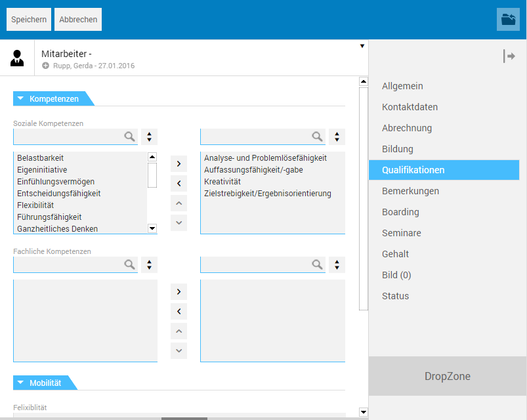
Task: Click the horizontal scrollbar thumb at bottom
Action: 184,418
